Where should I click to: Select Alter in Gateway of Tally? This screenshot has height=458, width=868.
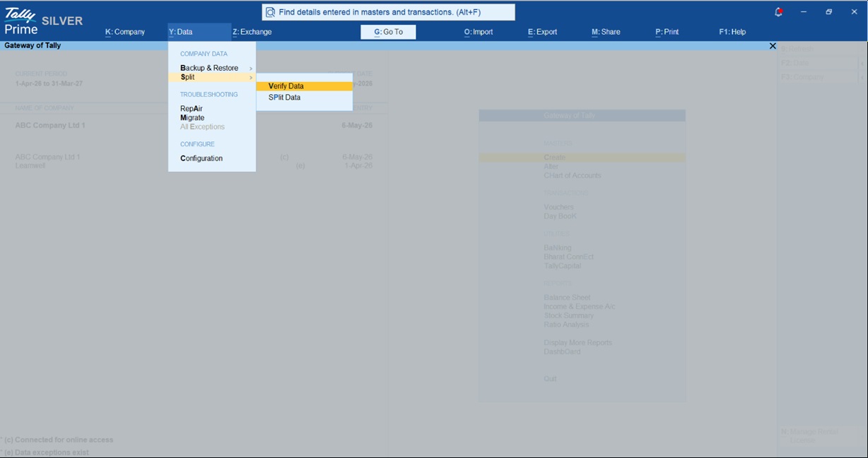[551, 167]
